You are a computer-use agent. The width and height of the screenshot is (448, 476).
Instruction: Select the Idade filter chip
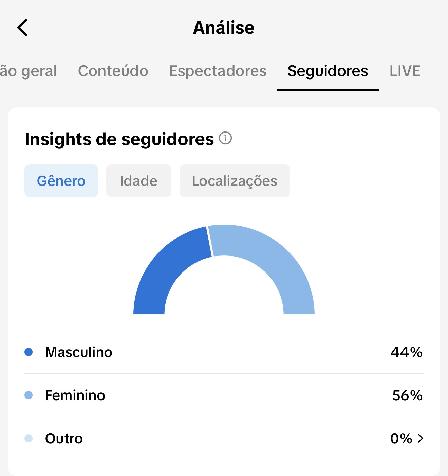pyautogui.click(x=139, y=181)
